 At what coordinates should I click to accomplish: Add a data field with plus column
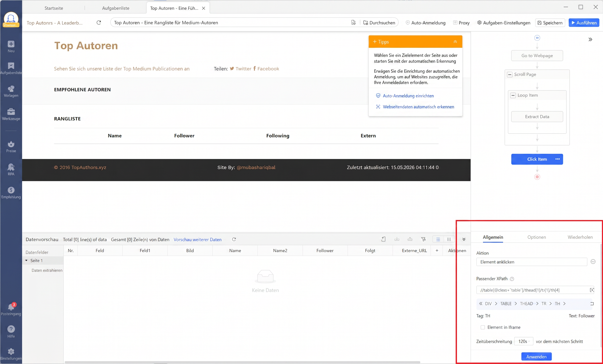click(437, 250)
